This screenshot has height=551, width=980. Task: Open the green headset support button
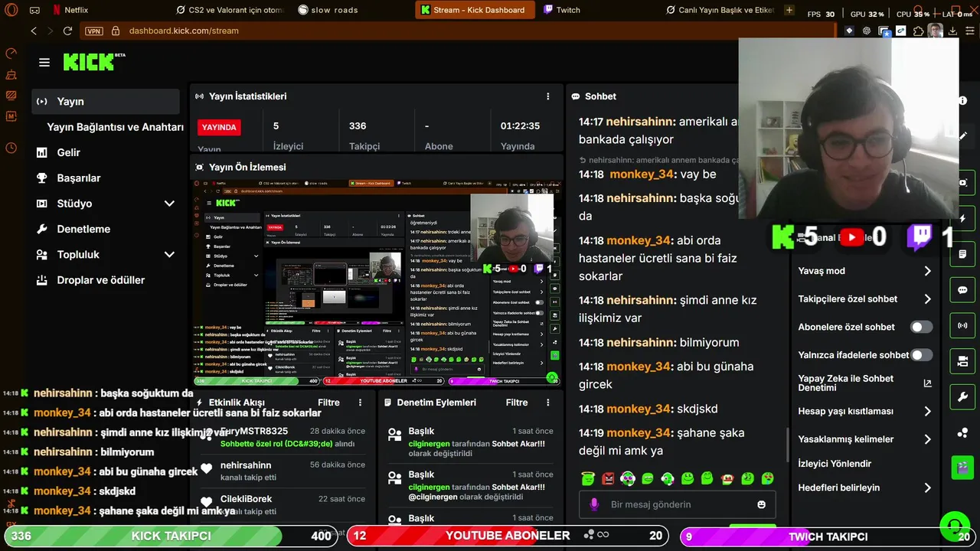click(955, 527)
